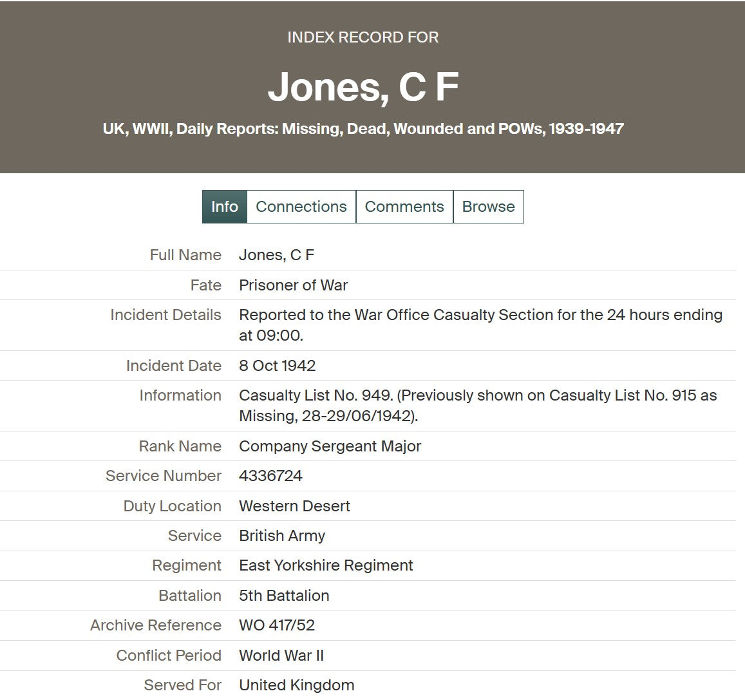
Task: Select the 'Company Sergeant Major' rank value
Action: 330,446
